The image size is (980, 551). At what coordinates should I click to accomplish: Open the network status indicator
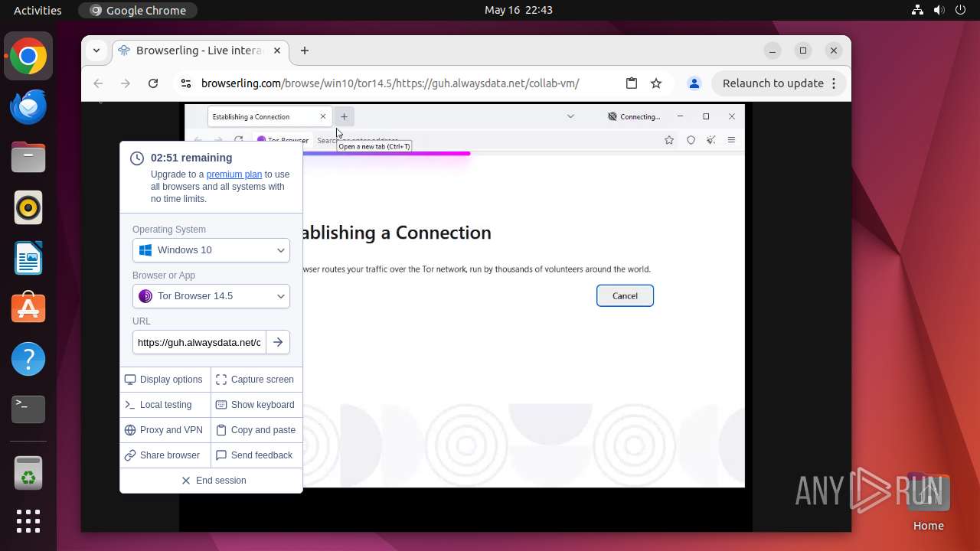pos(918,10)
